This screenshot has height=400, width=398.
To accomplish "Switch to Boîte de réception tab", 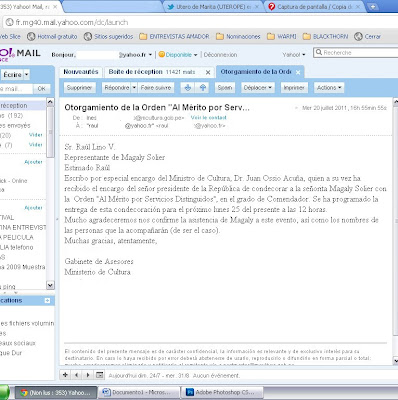I will tap(152, 72).
